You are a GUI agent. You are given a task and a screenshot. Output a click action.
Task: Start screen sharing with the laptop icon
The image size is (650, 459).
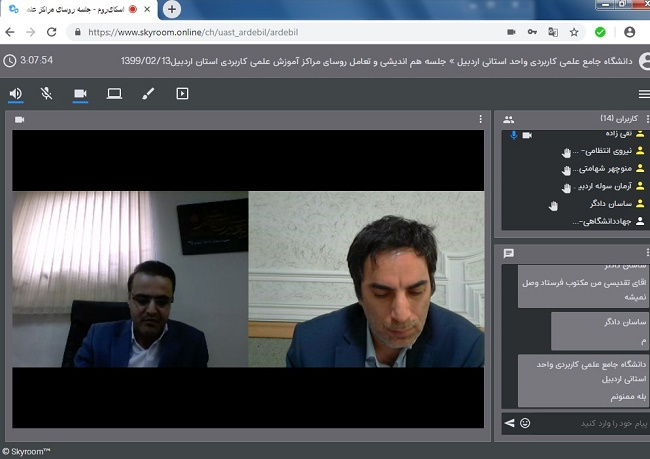114,93
